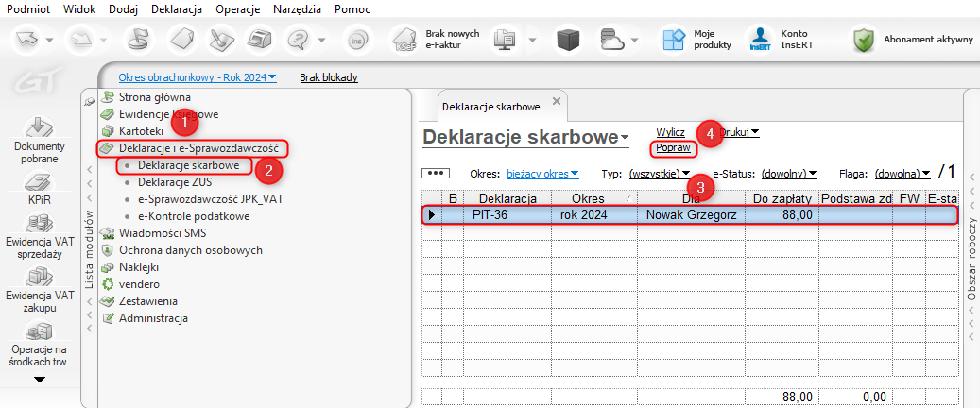Open the Okres obrachunkowy - Rok 2024 dropdown
980x408 pixels.
[x=198, y=77]
